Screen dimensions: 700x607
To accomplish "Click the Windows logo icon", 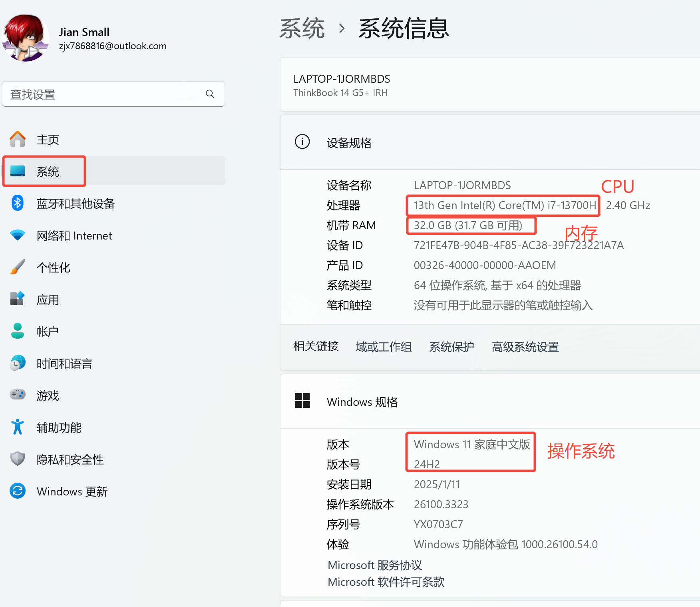I will (x=302, y=401).
